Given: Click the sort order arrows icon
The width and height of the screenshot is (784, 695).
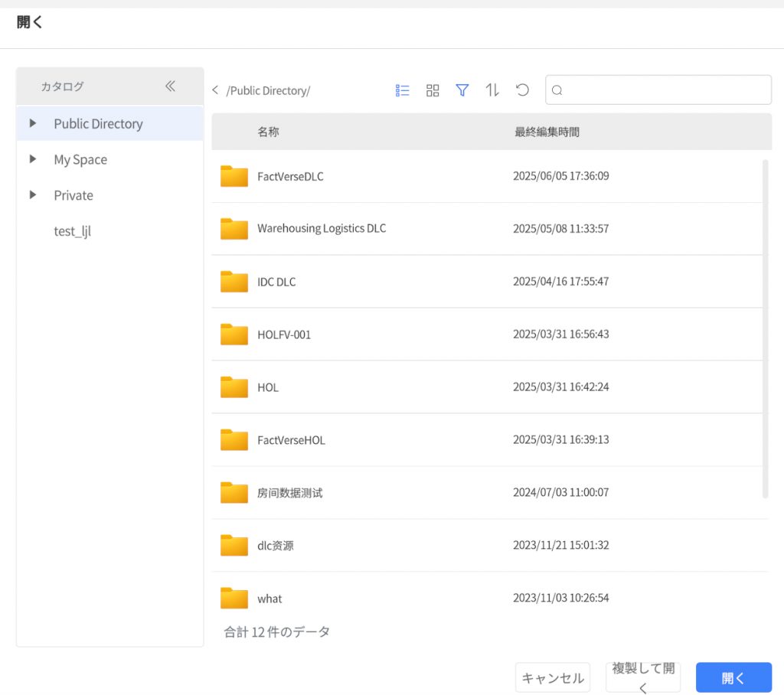Looking at the screenshot, I should click(492, 90).
